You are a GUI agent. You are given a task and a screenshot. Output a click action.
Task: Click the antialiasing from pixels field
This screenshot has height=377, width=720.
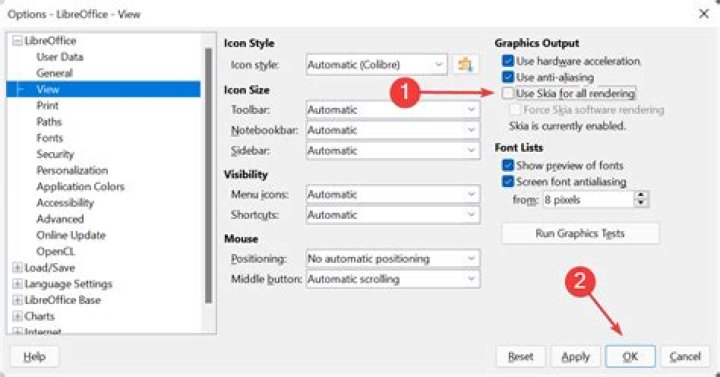[x=588, y=200]
